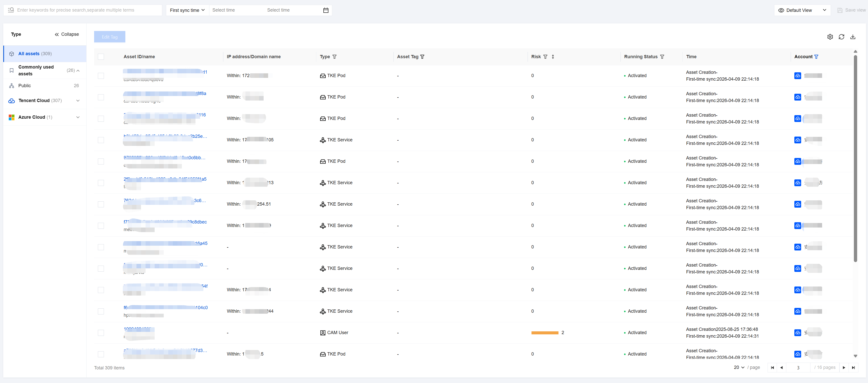
Task: Check the row with ID ending f1a5
Action: [101, 183]
